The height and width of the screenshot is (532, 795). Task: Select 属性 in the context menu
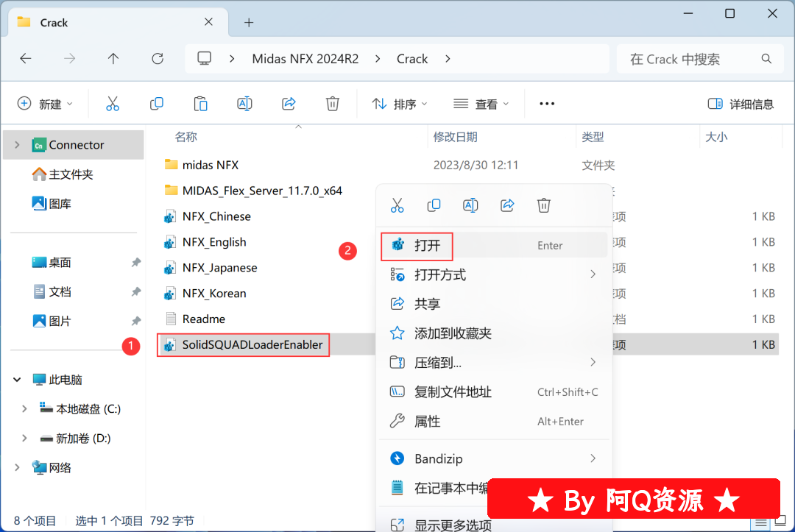tap(494, 422)
